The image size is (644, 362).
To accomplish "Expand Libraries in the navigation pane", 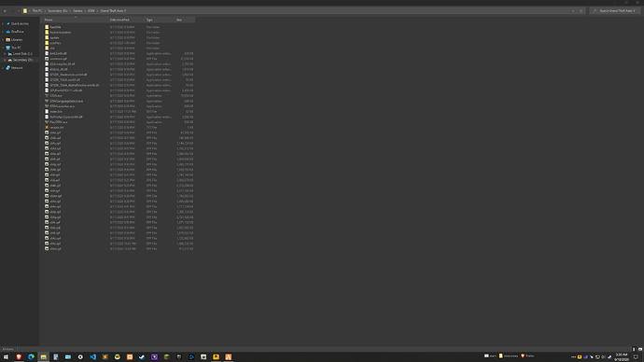I will point(3,40).
